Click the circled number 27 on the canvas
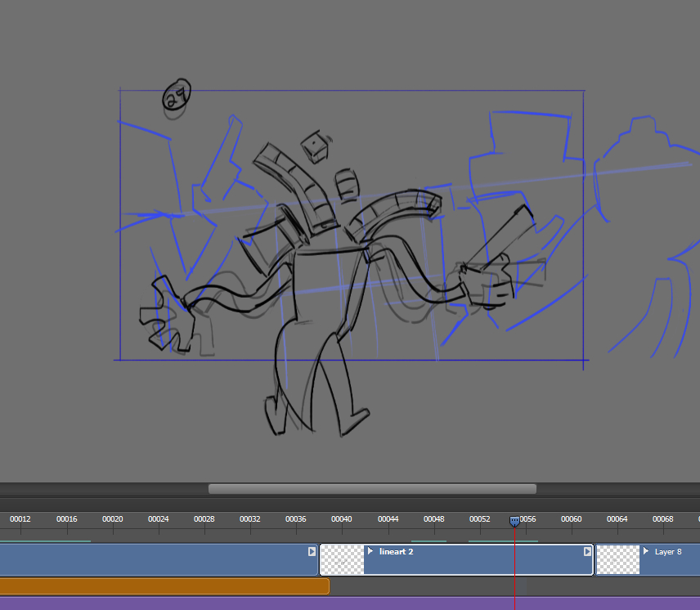 pyautogui.click(x=177, y=96)
